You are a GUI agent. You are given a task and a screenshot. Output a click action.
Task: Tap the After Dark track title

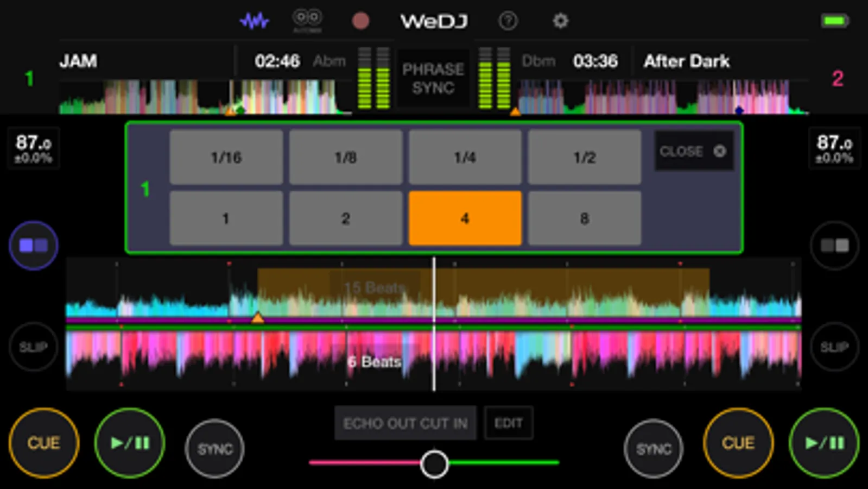pyautogui.click(x=687, y=61)
